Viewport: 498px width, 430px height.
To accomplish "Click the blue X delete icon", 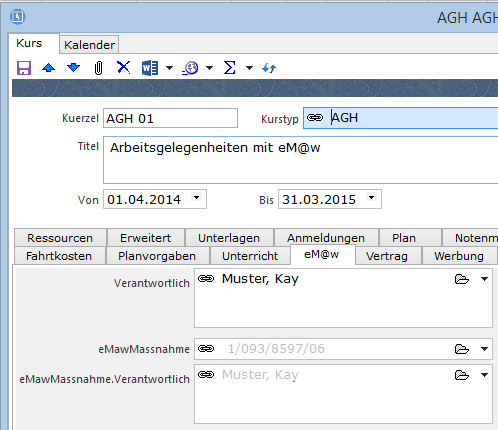I will click(124, 67).
